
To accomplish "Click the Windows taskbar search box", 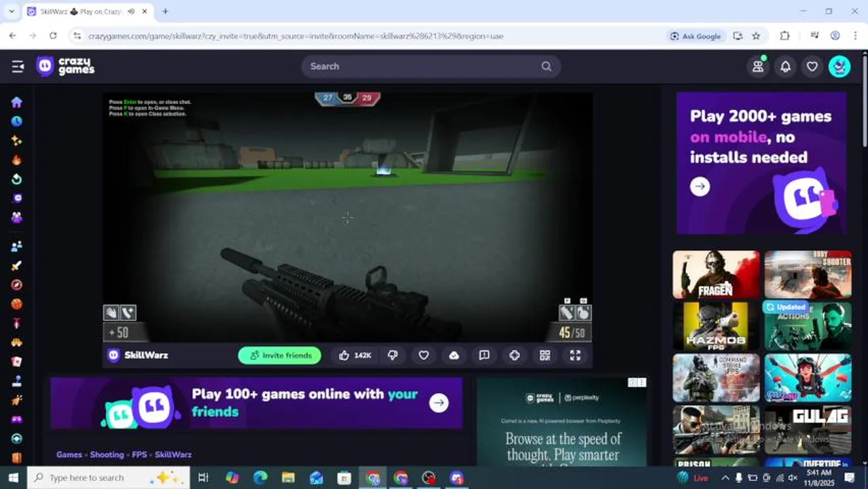I will pos(109,477).
